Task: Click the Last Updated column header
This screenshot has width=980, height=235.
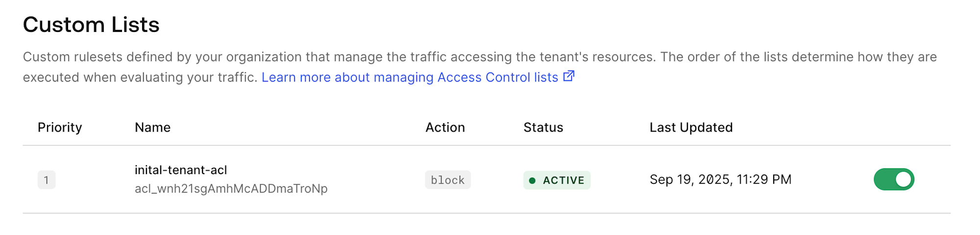Action: point(691,128)
